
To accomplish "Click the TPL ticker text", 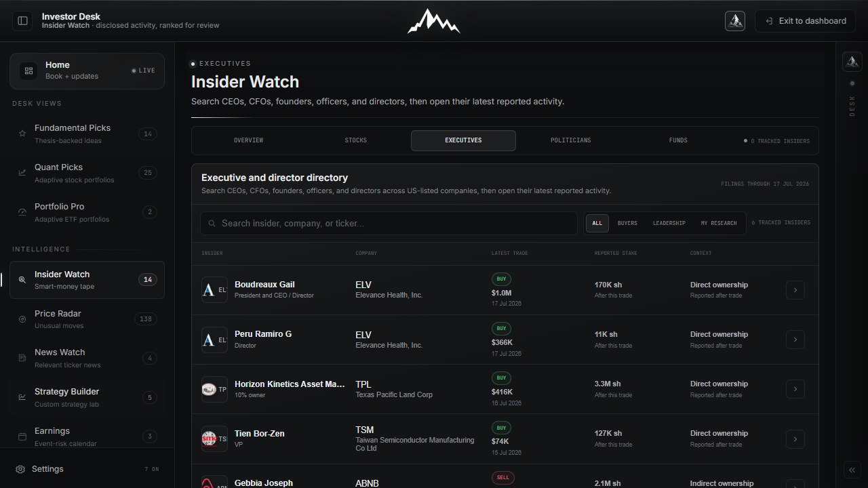I will click(x=363, y=384).
